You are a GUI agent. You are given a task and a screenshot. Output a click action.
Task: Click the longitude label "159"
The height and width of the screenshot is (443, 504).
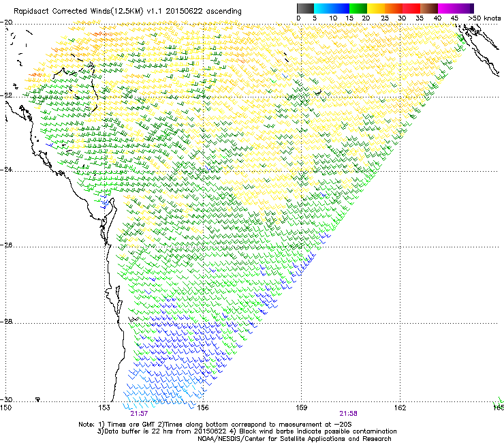click(301, 408)
